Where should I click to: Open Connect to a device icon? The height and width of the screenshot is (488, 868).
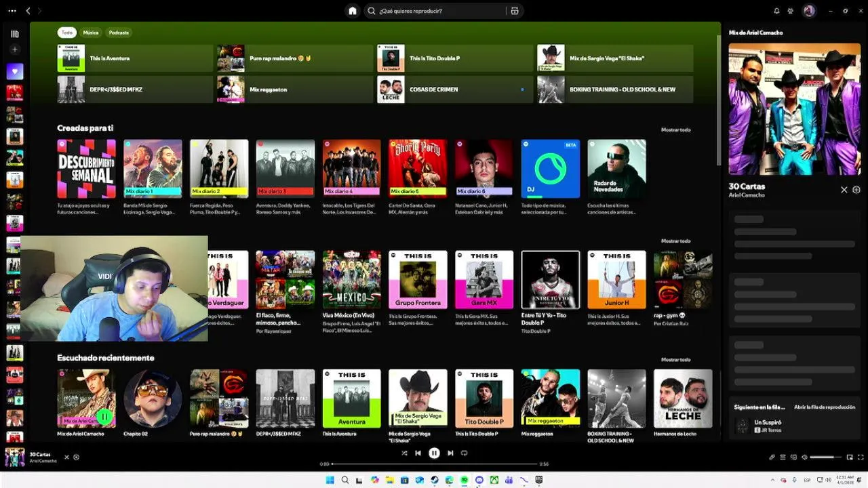(793, 457)
